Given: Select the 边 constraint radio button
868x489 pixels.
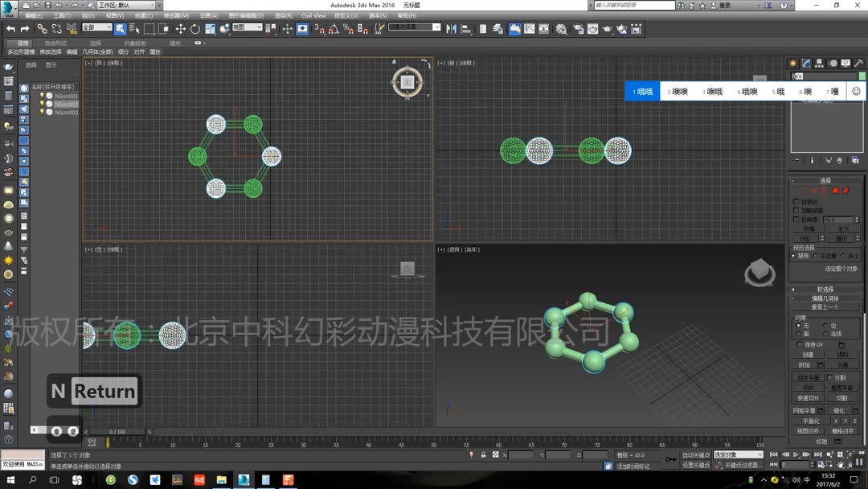Looking at the screenshot, I should click(x=825, y=324).
